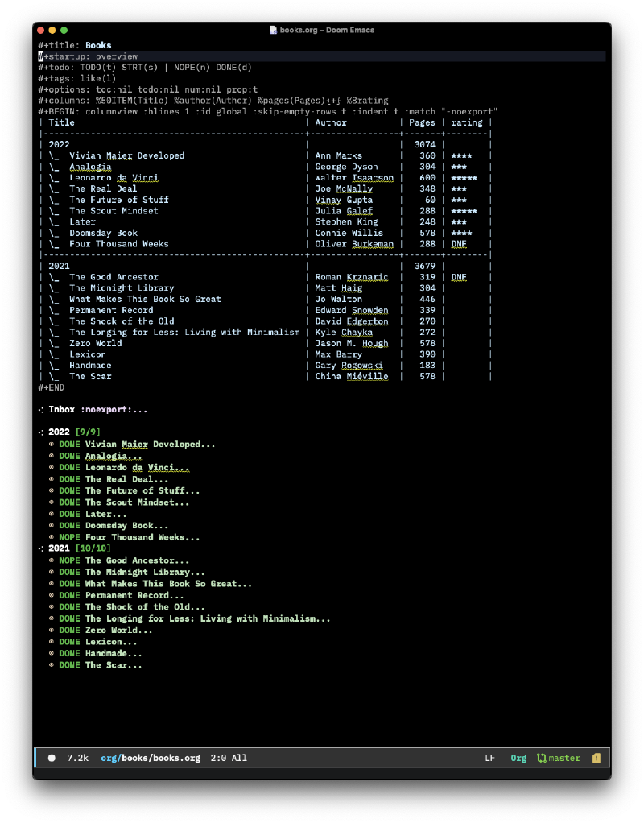Click the master branch name in modeline

[x=564, y=758]
